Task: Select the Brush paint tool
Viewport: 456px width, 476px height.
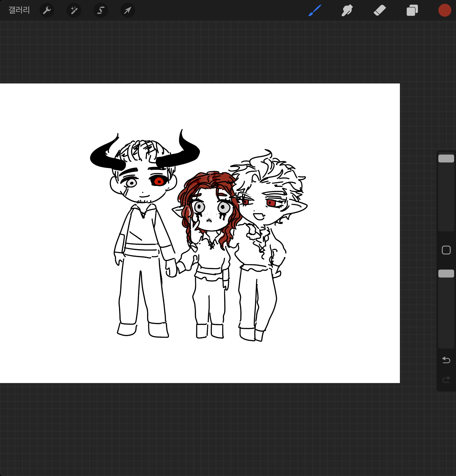Action: pyautogui.click(x=315, y=10)
